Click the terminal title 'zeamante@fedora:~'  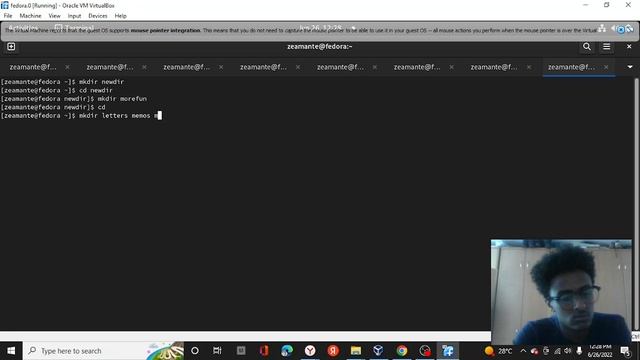tap(320, 47)
